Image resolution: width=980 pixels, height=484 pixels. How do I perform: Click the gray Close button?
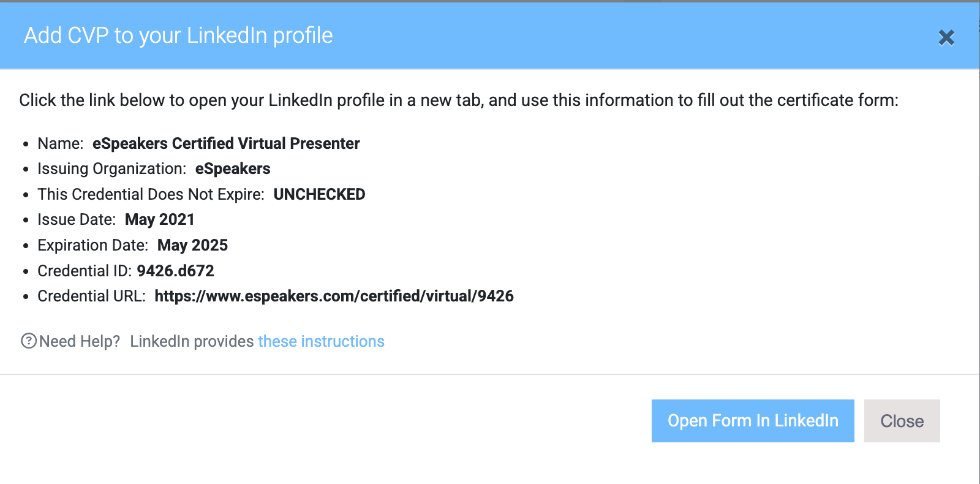point(902,421)
